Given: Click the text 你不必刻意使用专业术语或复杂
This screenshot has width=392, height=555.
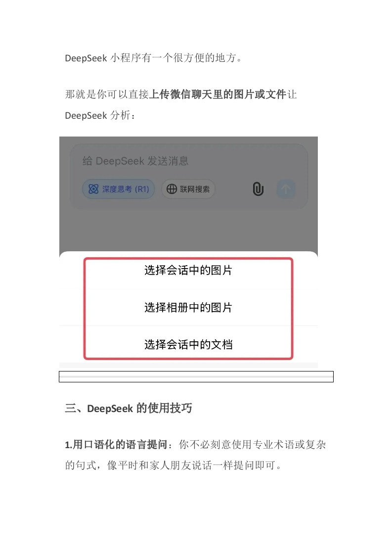Looking at the screenshot, I should pos(252,445).
